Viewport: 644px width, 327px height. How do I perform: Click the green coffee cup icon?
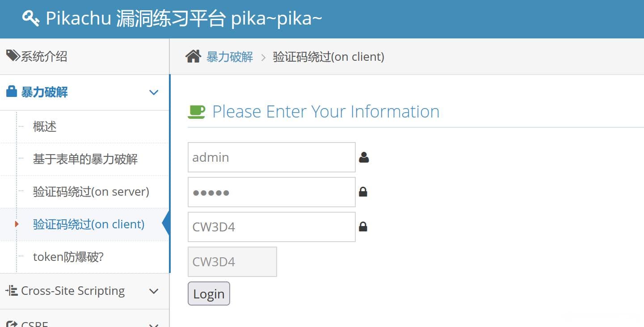pyautogui.click(x=197, y=112)
